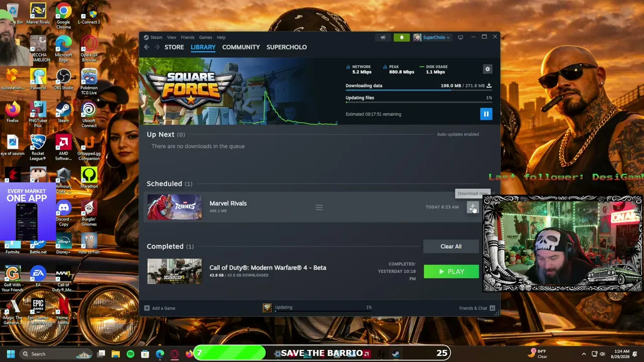Image resolution: width=644 pixels, height=362 pixels.
Task: Open Rocket League desktop shortcut
Action: (x=38, y=148)
